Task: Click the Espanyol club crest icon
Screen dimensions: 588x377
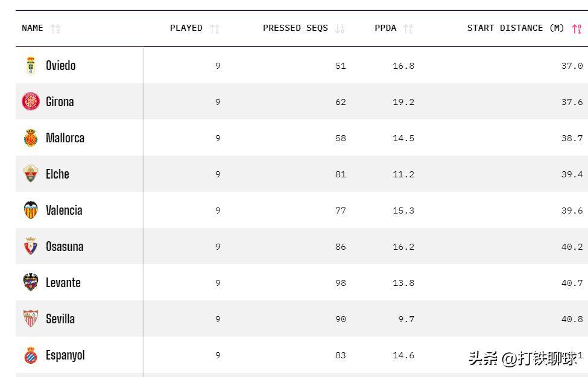Action: click(x=31, y=355)
